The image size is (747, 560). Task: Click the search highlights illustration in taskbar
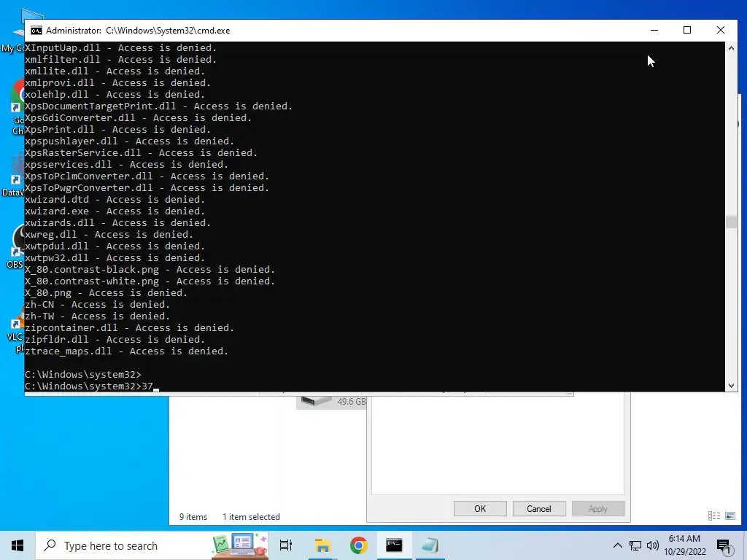click(x=239, y=545)
